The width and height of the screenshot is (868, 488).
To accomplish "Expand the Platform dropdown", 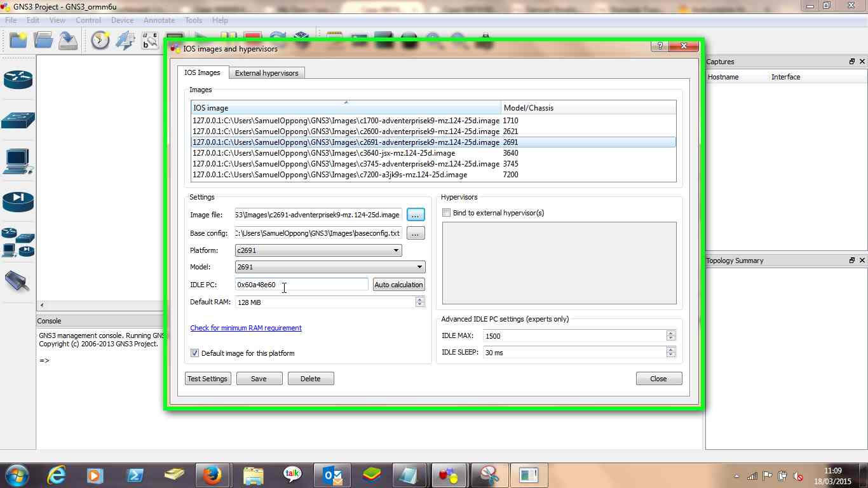I will pyautogui.click(x=396, y=250).
